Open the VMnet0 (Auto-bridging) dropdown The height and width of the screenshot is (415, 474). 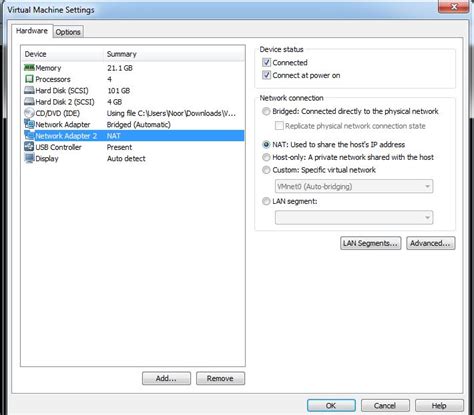pos(354,186)
